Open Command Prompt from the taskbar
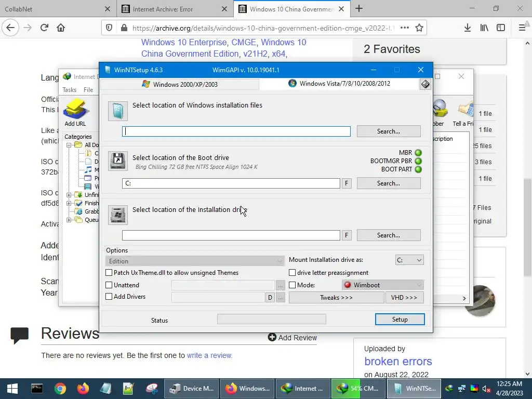The width and height of the screenshot is (532, 399). (37, 389)
